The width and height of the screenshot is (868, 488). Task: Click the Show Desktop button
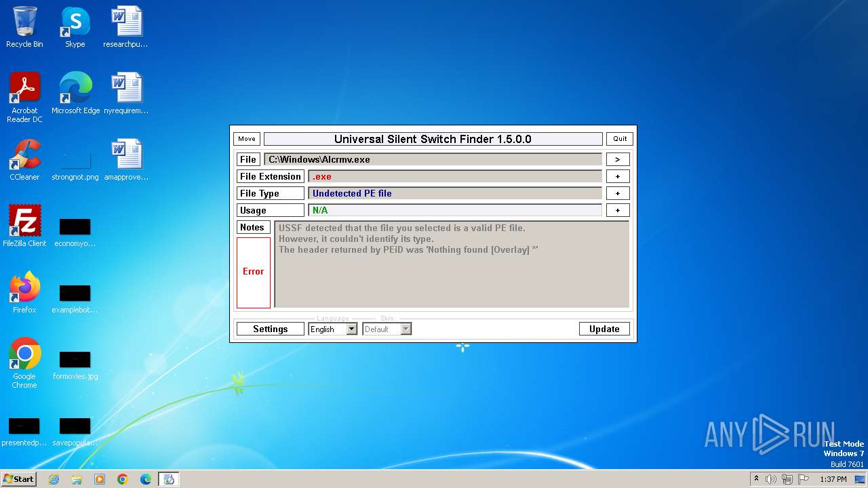pos(861,479)
